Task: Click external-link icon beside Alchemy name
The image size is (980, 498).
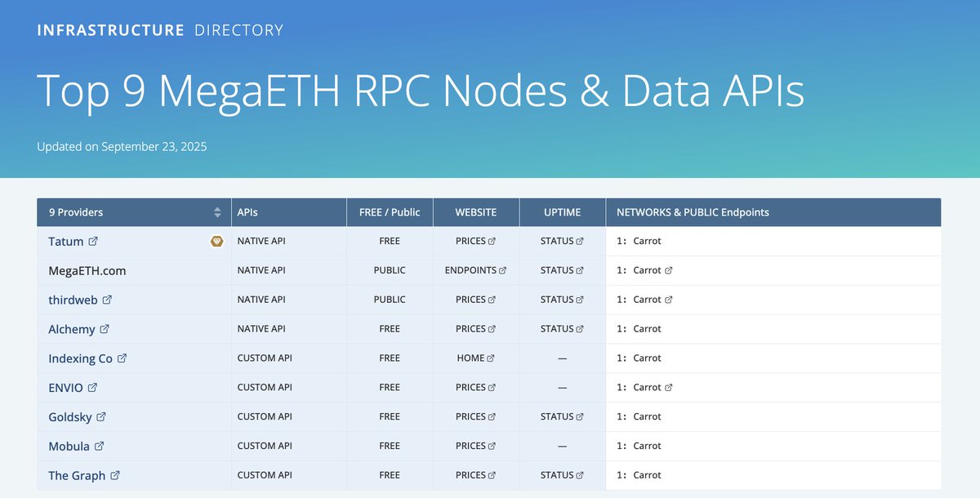Action: pyautogui.click(x=105, y=329)
